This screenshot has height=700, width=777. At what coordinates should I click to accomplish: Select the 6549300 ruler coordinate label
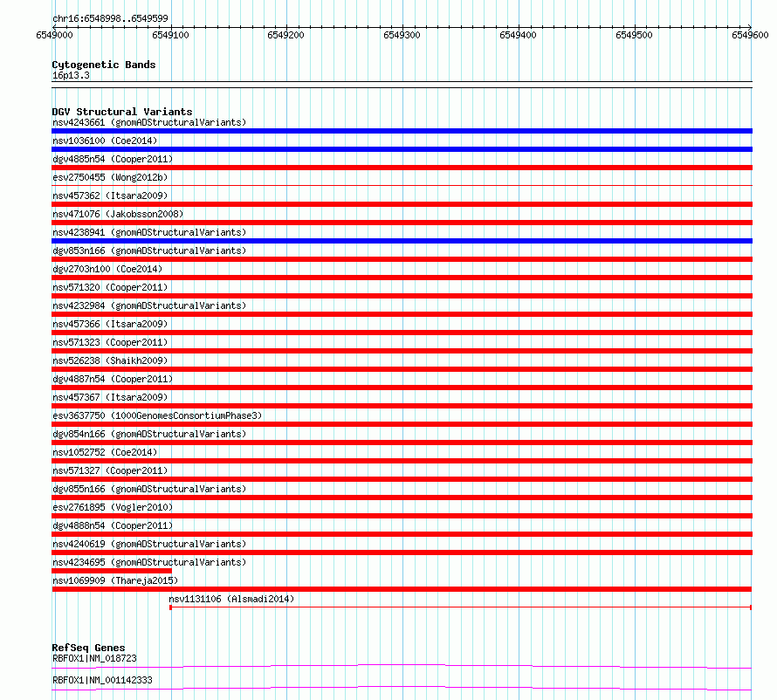coord(402,35)
